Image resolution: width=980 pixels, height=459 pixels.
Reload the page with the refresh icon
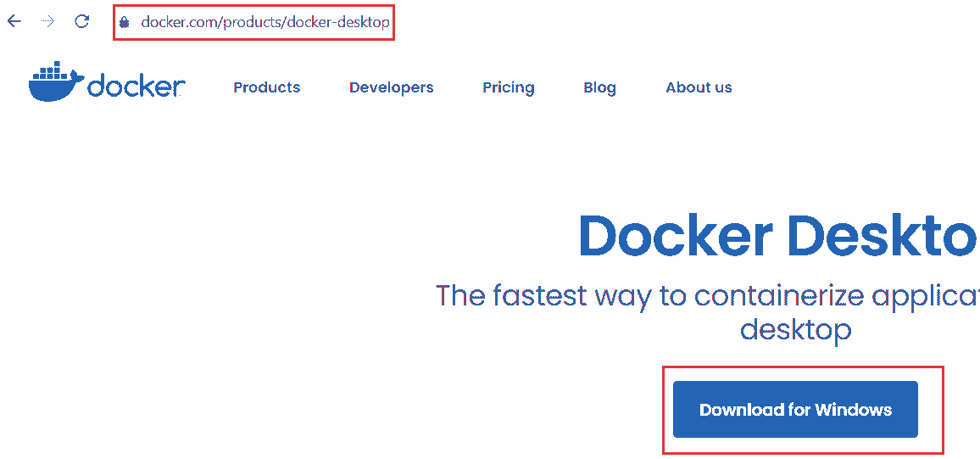[x=82, y=22]
